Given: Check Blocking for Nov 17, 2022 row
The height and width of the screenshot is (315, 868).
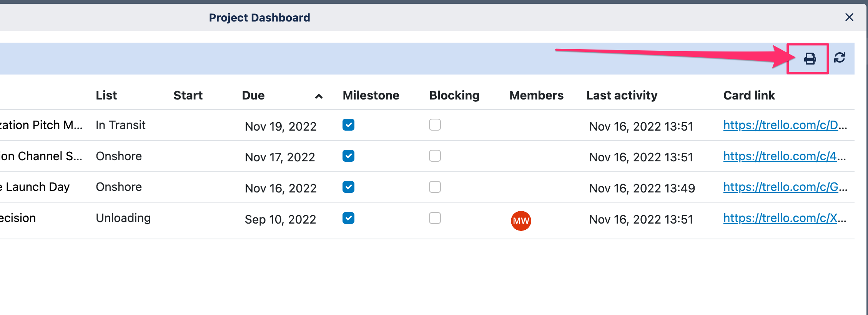Looking at the screenshot, I should point(435,156).
